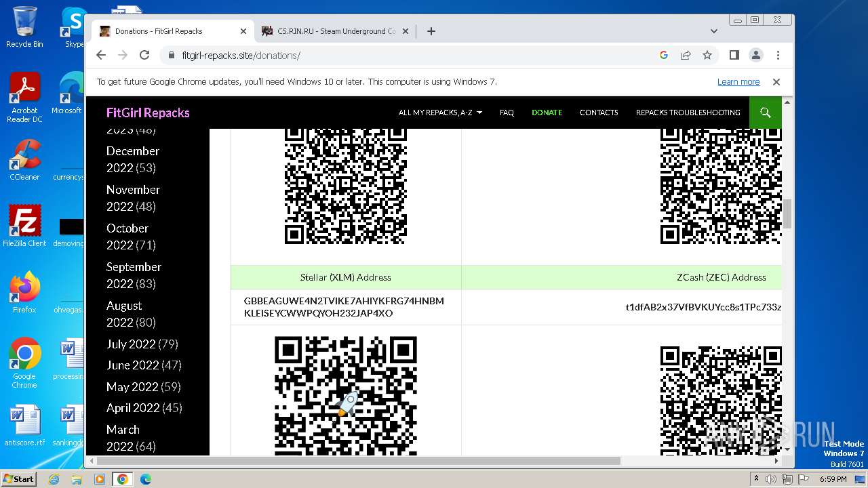The width and height of the screenshot is (868, 488).
Task: Click the Chrome taskbar icon
Action: (123, 479)
